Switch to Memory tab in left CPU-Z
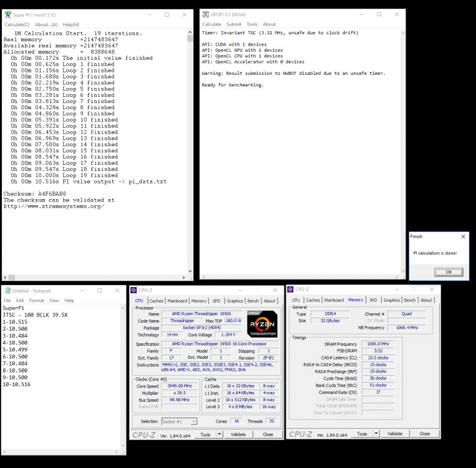This screenshot has height=468, width=476. [x=199, y=301]
